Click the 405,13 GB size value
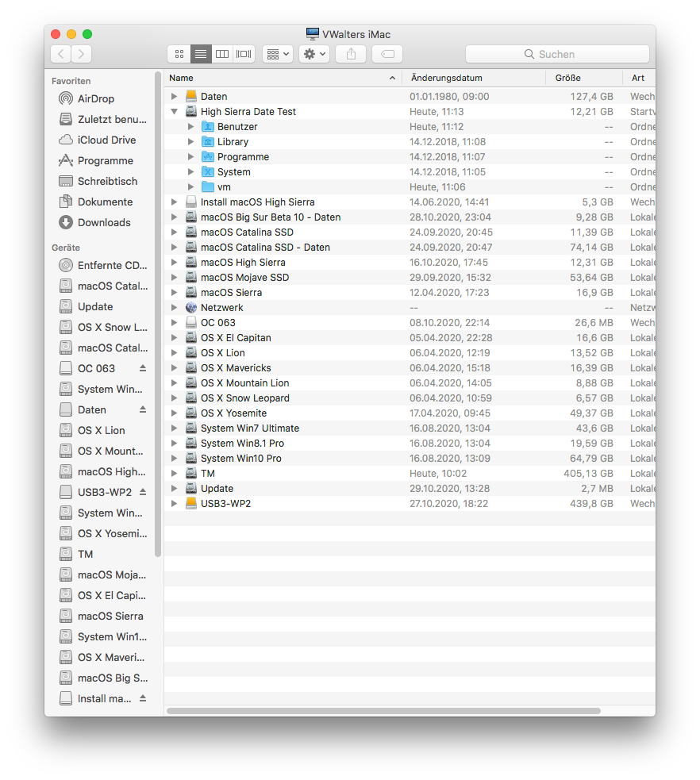Viewport: 700px width, 780px height. click(588, 474)
